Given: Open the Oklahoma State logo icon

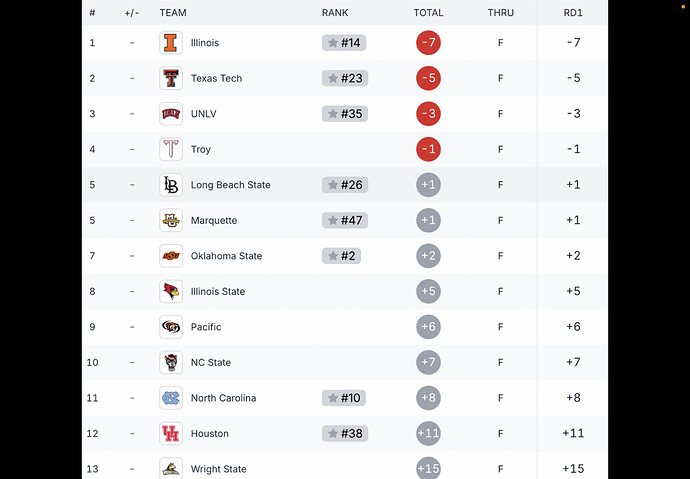Looking at the screenshot, I should 171,256.
